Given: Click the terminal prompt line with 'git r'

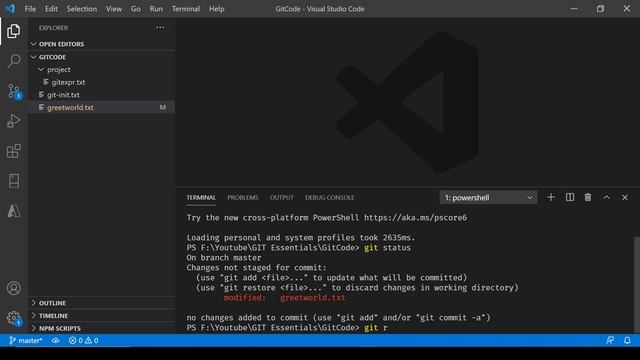Looking at the screenshot, I should pos(287,328).
